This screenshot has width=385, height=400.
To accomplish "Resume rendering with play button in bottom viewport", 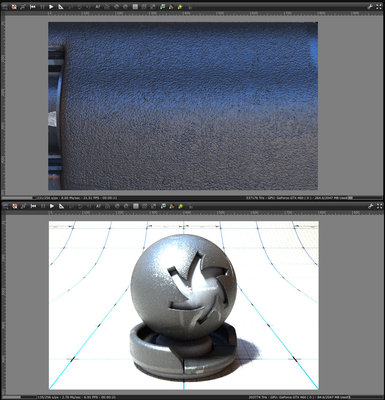I will [x=51, y=206].
